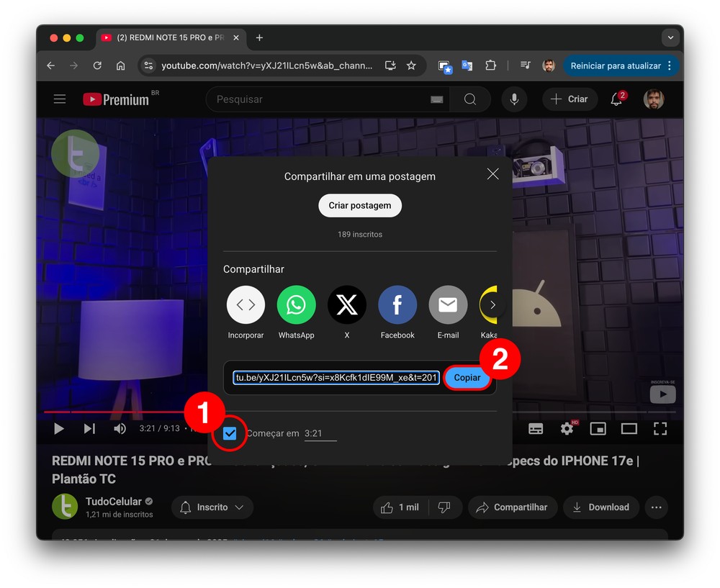
Task: Click the 'Criar postagem' button
Action: 360,205
